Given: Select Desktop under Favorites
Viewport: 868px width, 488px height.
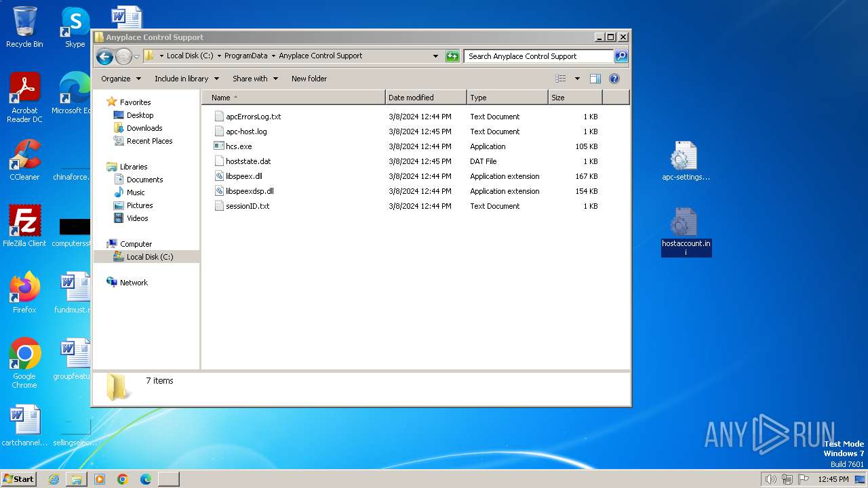Looking at the screenshot, I should 140,115.
